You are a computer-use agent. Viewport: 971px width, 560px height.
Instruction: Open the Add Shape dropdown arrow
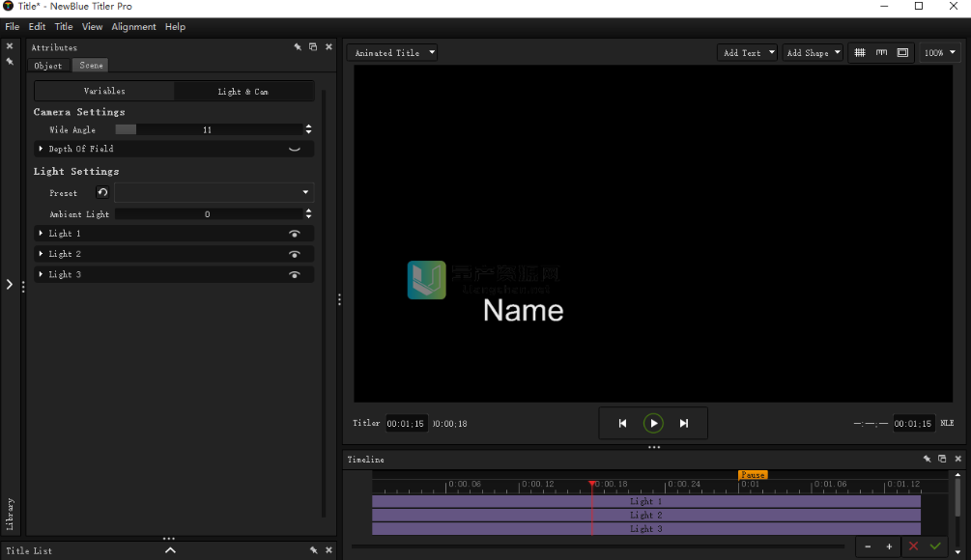(838, 52)
